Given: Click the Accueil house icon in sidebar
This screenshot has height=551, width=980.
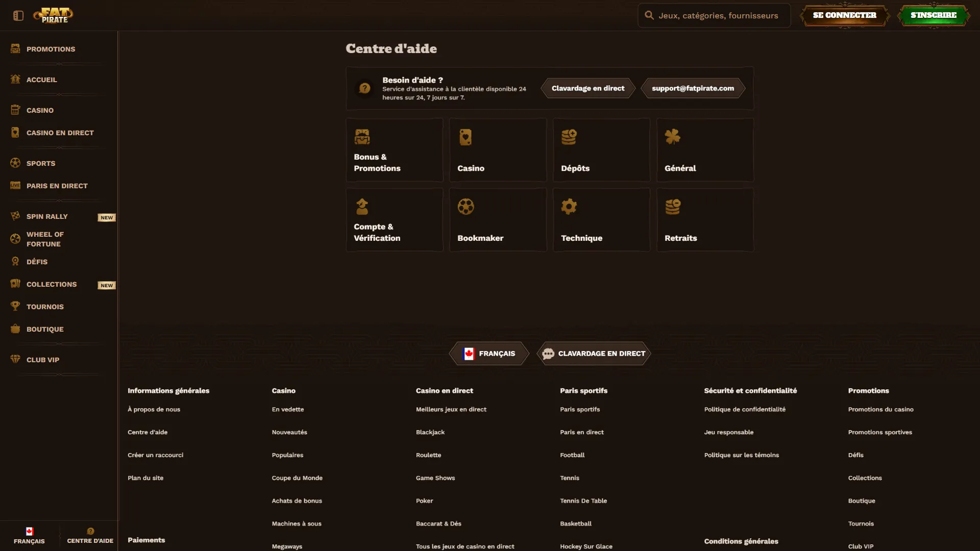Looking at the screenshot, I should pos(15,79).
